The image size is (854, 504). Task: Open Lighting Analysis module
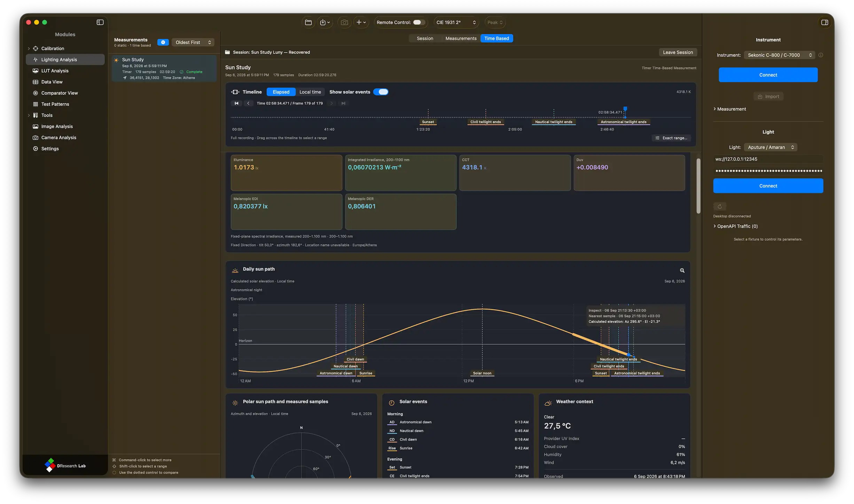click(x=65, y=59)
